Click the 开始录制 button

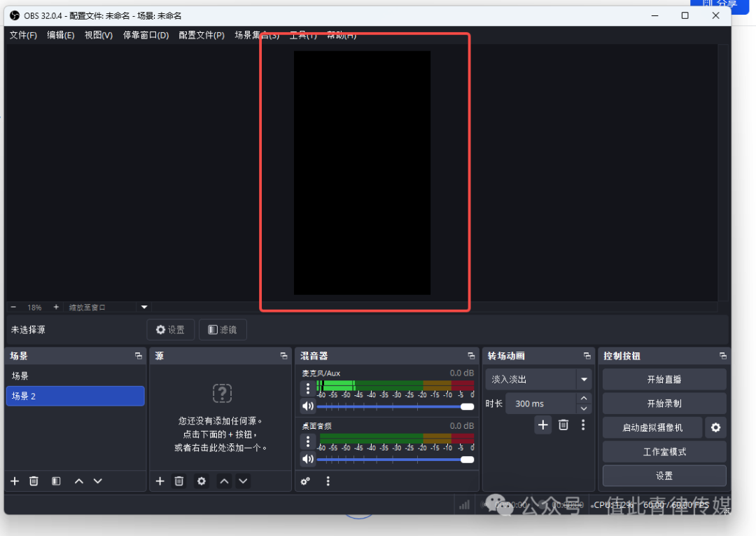pyautogui.click(x=664, y=404)
